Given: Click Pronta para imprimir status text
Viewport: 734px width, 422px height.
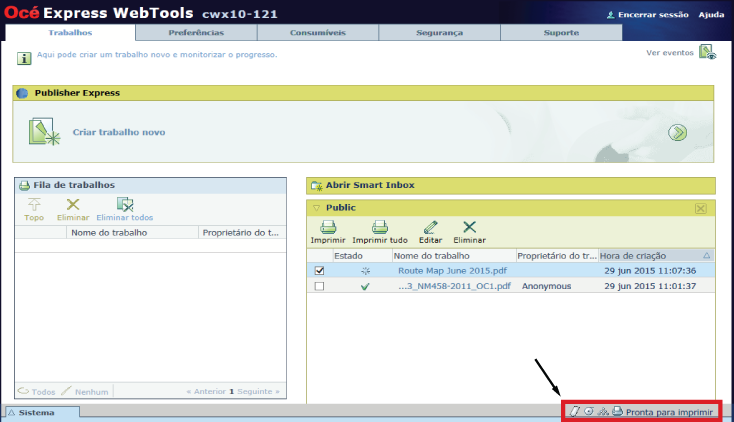Looking at the screenshot, I should point(669,412).
